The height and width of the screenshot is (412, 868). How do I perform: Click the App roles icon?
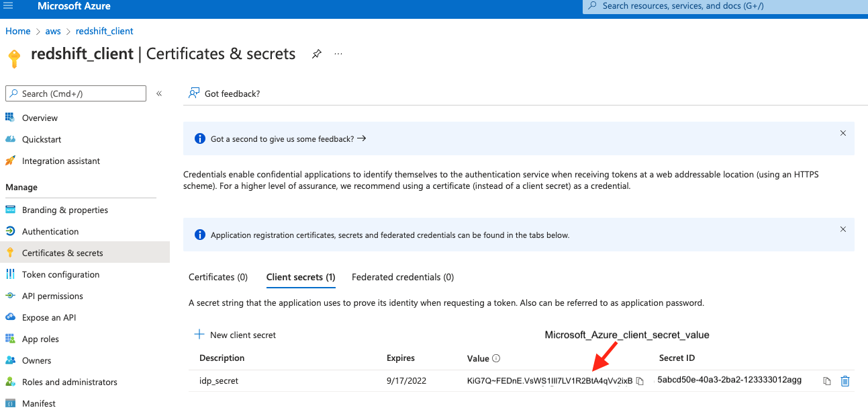(10, 339)
